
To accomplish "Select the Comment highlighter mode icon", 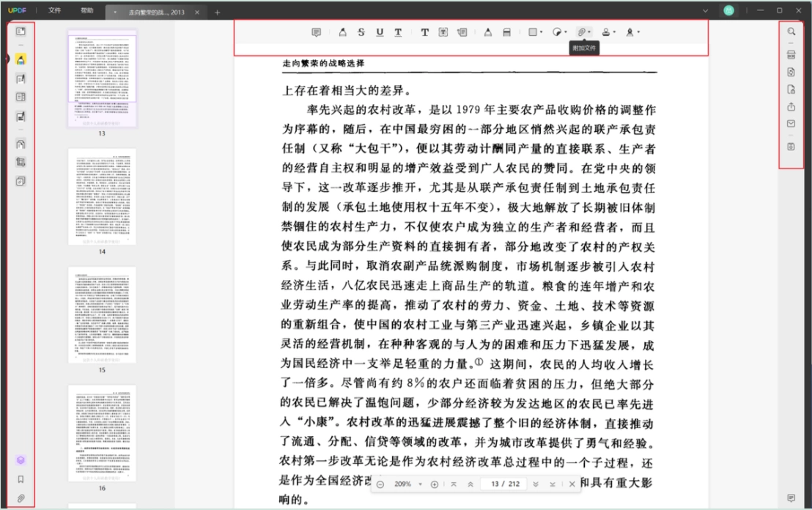I will pos(21,59).
